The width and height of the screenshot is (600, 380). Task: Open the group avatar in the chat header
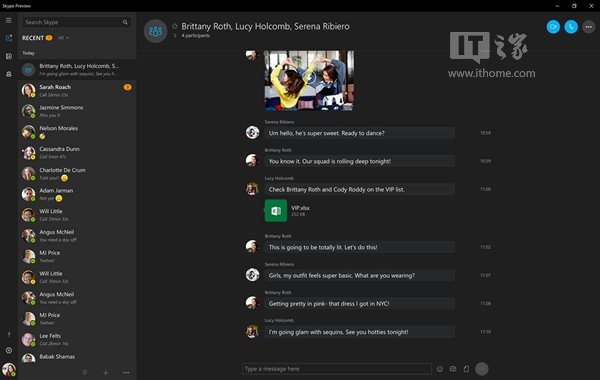coord(155,31)
